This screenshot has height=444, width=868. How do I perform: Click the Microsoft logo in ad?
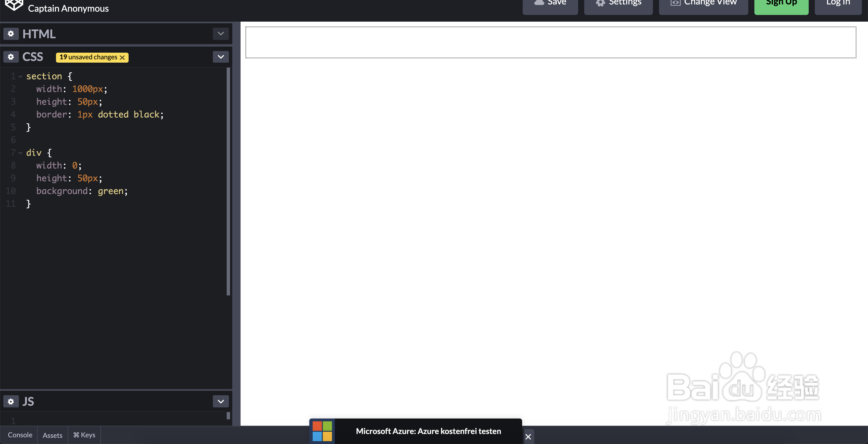(x=322, y=431)
